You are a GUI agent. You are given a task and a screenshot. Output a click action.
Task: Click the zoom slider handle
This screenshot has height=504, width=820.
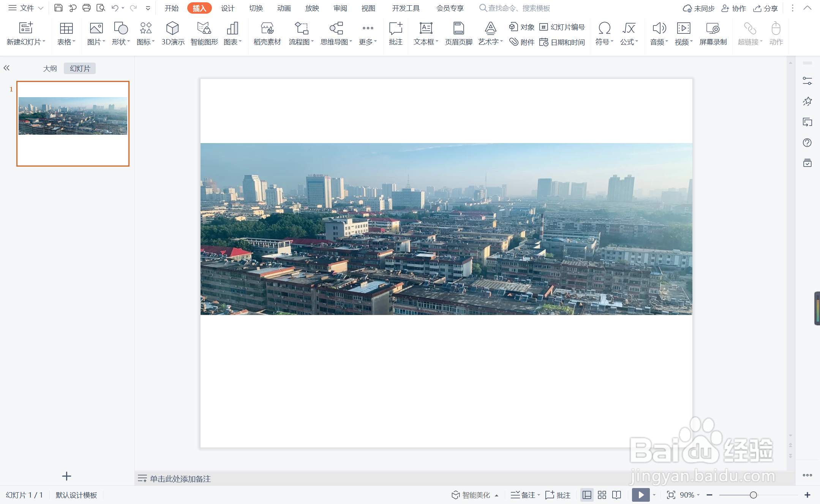tap(753, 495)
